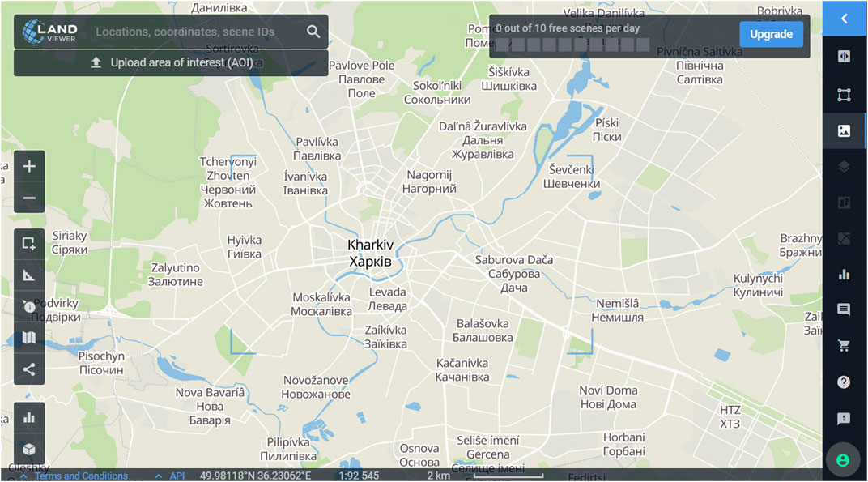Open the layers panel in right sidebar
Viewport: 868px width, 482px height.
tap(844, 167)
